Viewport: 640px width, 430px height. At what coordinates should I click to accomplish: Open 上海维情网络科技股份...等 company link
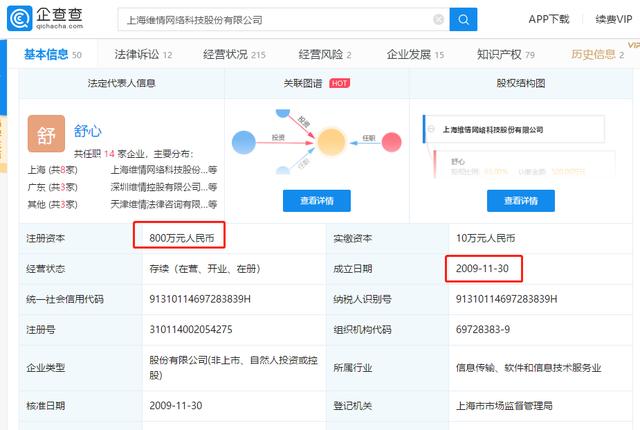click(x=164, y=170)
